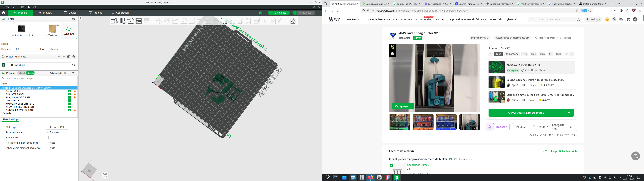Select the Text shape tool

[224, 21]
